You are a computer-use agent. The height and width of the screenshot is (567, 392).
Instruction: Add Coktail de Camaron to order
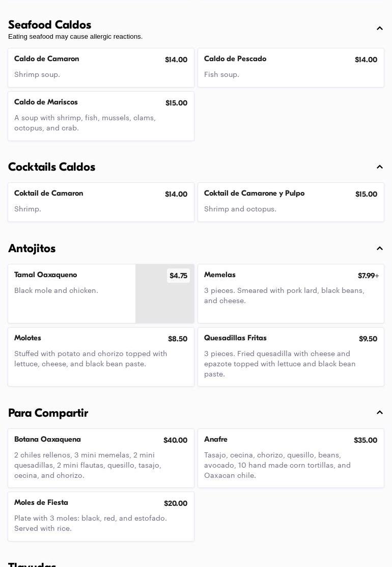point(101,202)
